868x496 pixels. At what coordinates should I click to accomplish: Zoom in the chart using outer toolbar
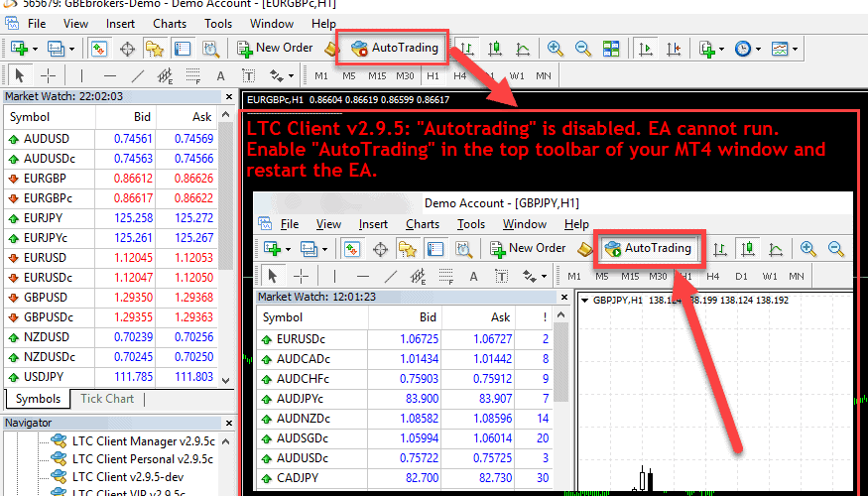pyautogui.click(x=555, y=49)
